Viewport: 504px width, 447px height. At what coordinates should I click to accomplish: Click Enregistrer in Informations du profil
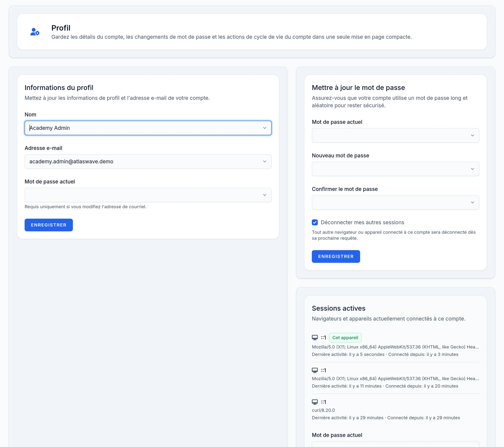click(x=49, y=225)
